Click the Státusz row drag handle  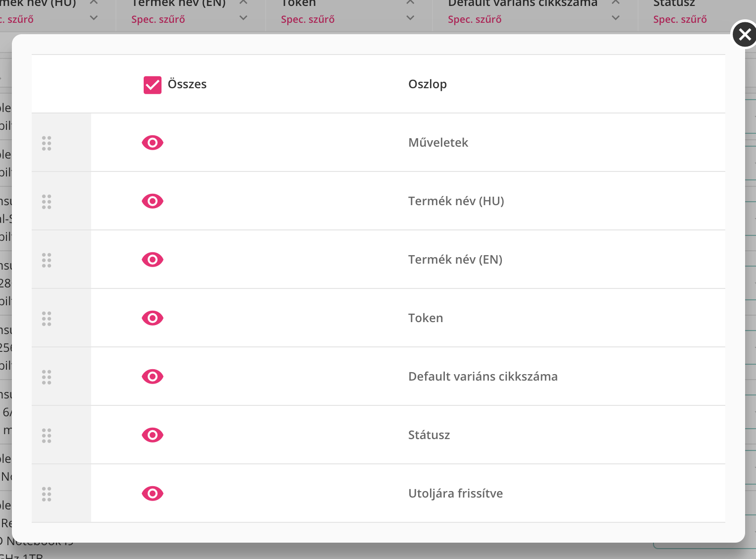pyautogui.click(x=47, y=436)
